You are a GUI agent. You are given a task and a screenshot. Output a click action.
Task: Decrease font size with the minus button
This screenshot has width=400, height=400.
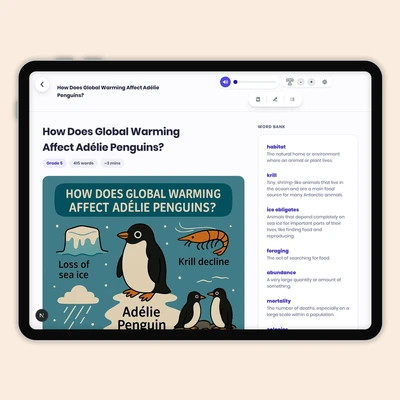pos(301,82)
